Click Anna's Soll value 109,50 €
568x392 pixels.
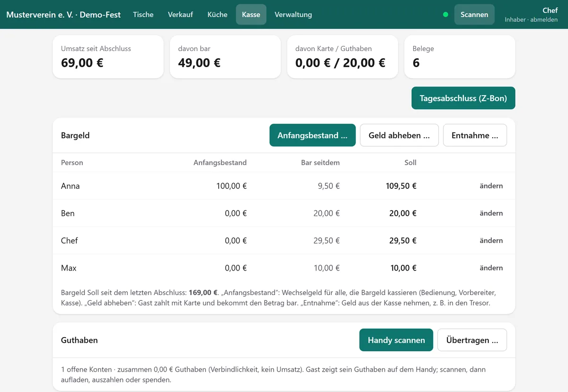click(x=401, y=186)
